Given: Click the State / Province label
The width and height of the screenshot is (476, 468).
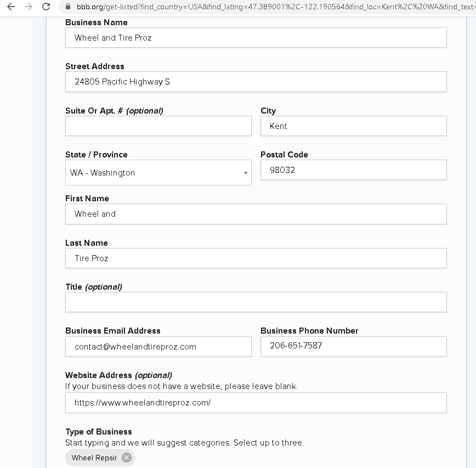Looking at the screenshot, I should click(x=96, y=155).
